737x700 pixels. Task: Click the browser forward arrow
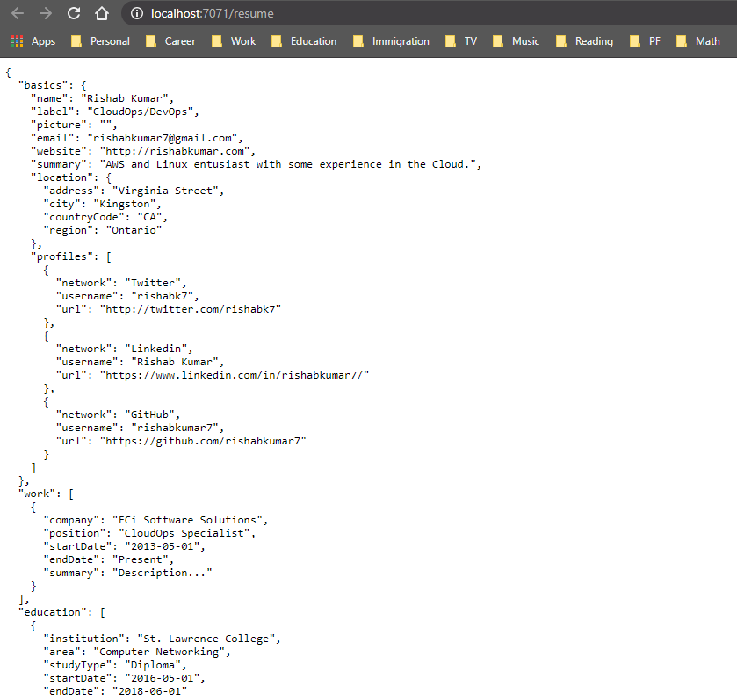click(x=46, y=14)
